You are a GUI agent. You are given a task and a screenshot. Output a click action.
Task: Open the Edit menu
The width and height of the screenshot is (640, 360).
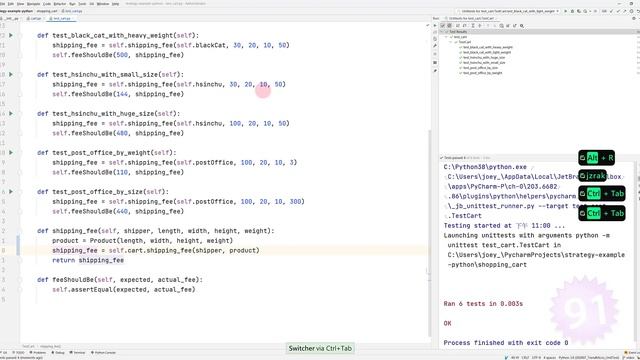pos(11,4)
